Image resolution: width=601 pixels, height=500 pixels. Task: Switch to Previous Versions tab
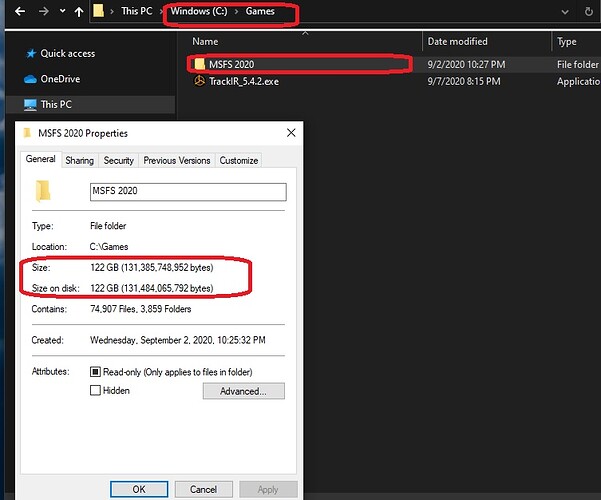point(177,160)
